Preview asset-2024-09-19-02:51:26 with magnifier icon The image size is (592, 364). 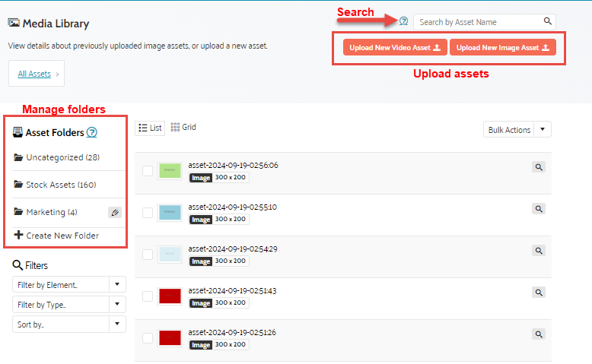point(538,334)
